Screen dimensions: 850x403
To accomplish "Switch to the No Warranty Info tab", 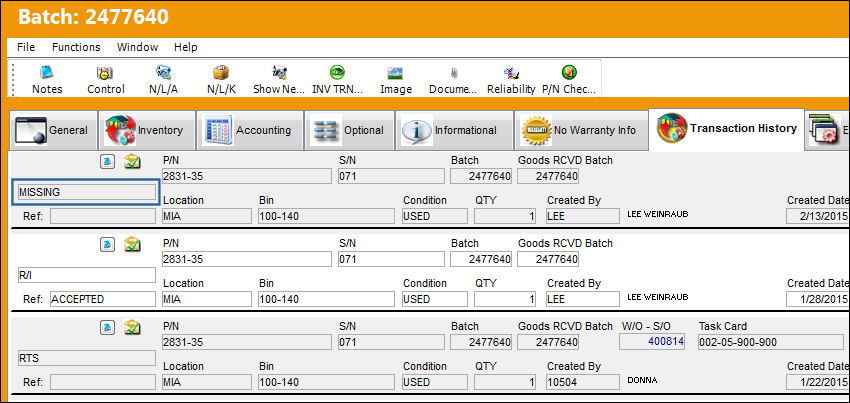I will [580, 131].
